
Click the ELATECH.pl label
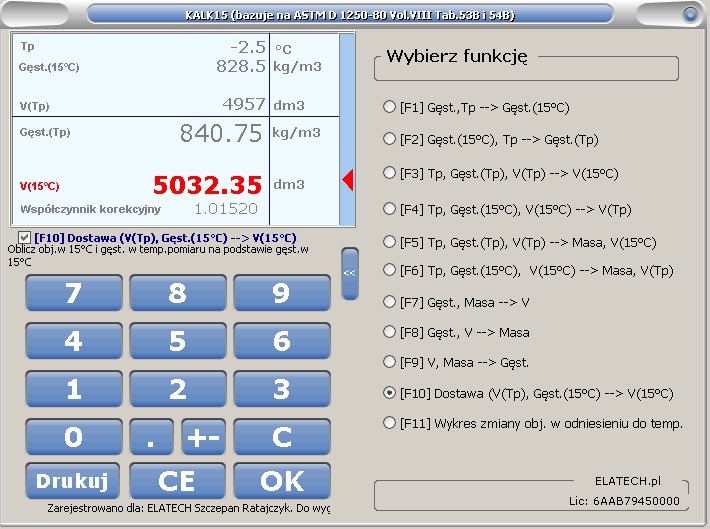(628, 481)
